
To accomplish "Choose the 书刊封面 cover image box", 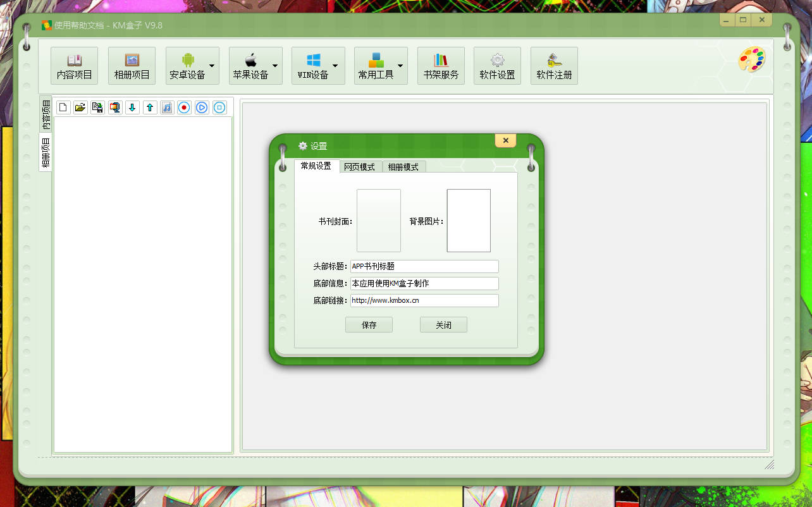I will [x=379, y=221].
